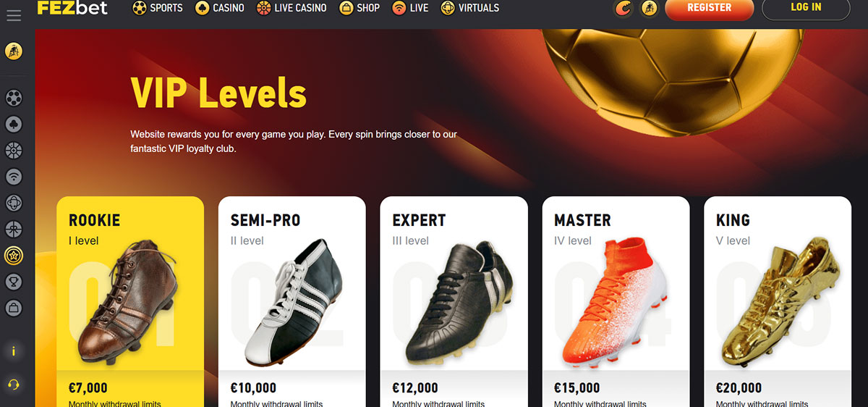Open the casino spade sidebar icon
The height and width of the screenshot is (407, 868).
click(13, 125)
